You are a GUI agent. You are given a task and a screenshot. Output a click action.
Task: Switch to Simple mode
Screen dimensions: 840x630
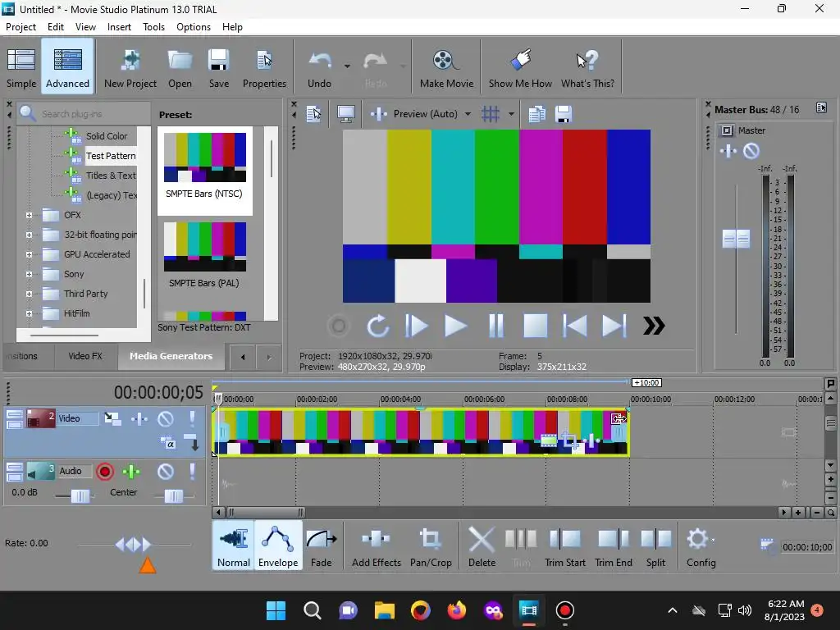tap(21, 67)
